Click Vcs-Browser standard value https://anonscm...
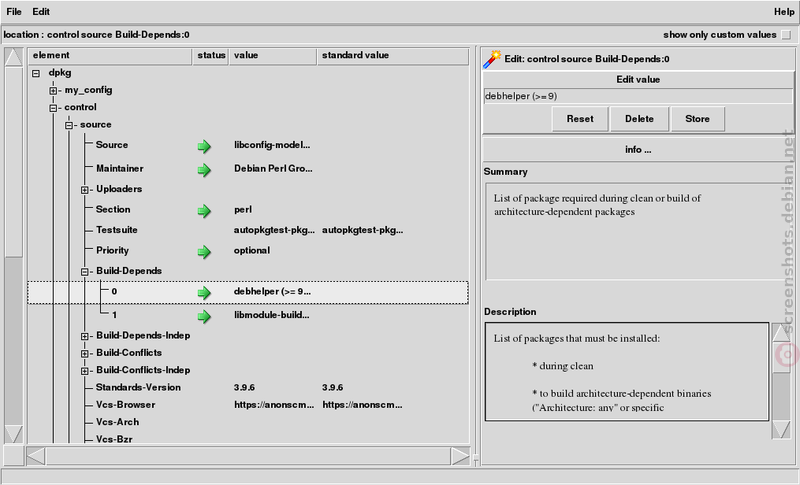Image resolution: width=800 pixels, height=485 pixels. click(x=362, y=404)
